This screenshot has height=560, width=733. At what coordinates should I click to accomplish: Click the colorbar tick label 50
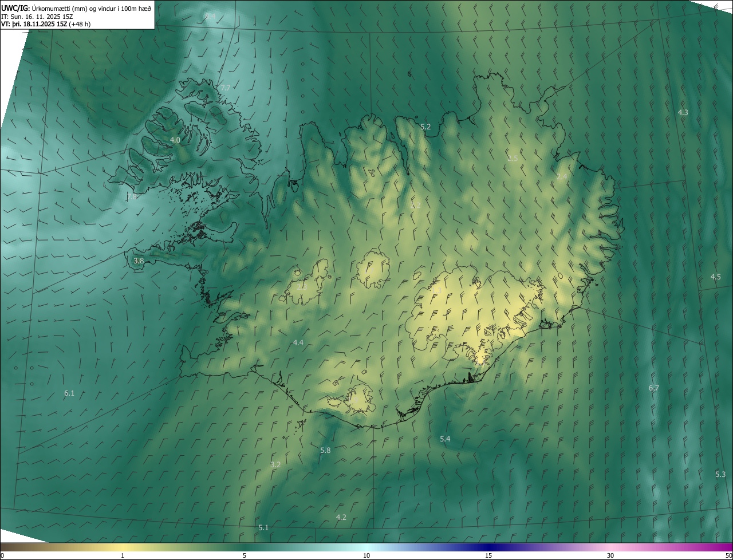pos(728,555)
